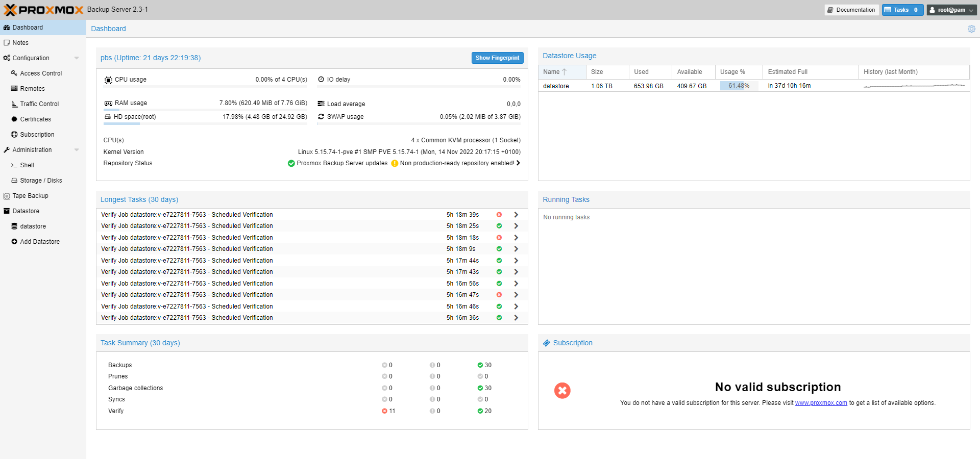Screen dimensions: 980x459
Task: Expand repository status details chevron
Action: click(x=518, y=163)
